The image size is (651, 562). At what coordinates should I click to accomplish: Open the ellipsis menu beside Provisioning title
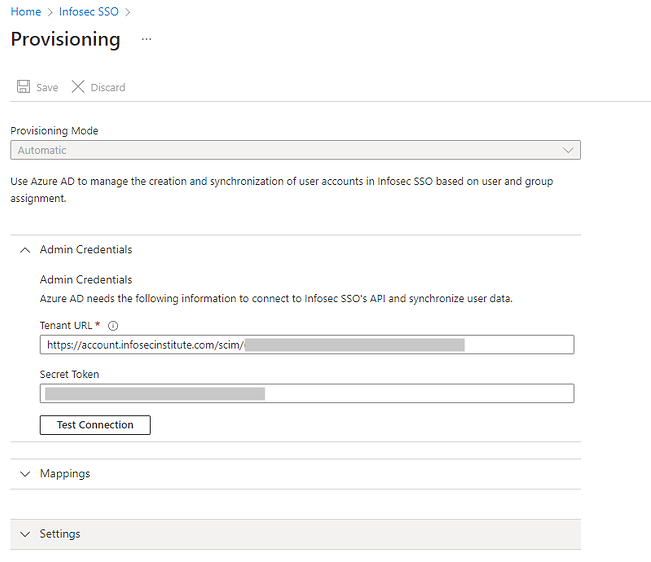click(146, 39)
